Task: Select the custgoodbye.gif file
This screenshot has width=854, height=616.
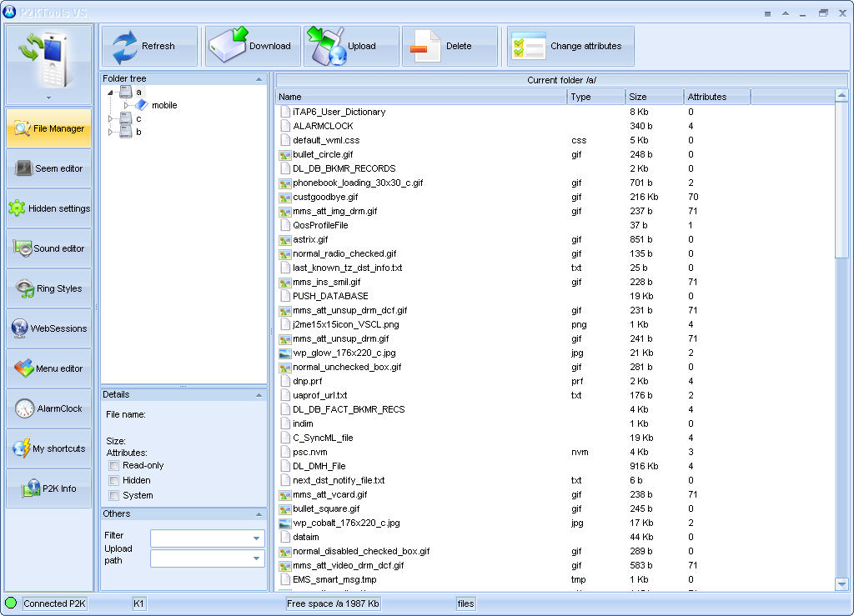Action: coord(325,197)
